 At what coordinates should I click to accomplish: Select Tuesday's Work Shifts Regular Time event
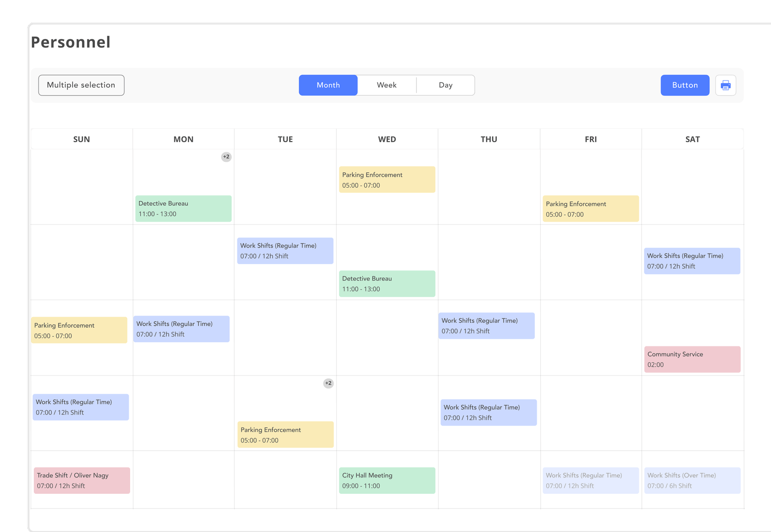click(x=285, y=251)
